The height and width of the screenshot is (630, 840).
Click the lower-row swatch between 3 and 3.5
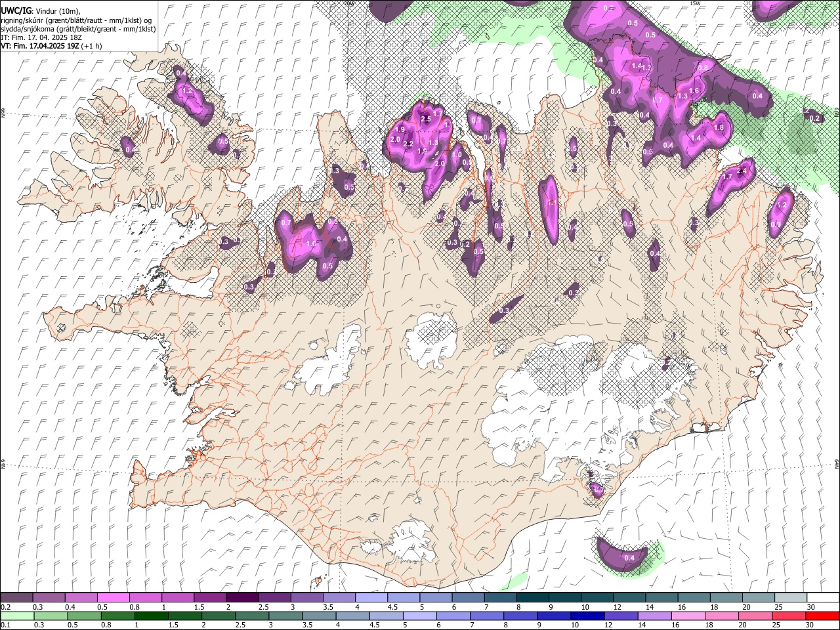coord(285,616)
